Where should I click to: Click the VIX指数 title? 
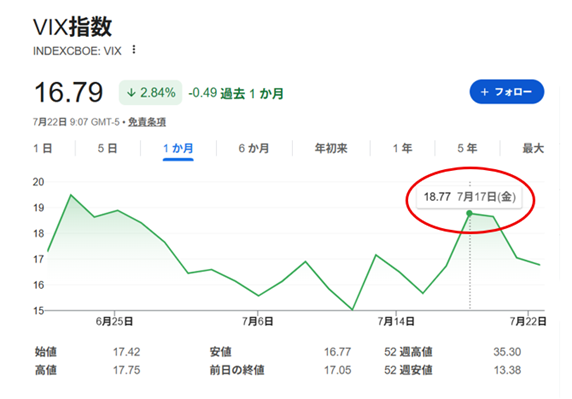[x=72, y=27]
